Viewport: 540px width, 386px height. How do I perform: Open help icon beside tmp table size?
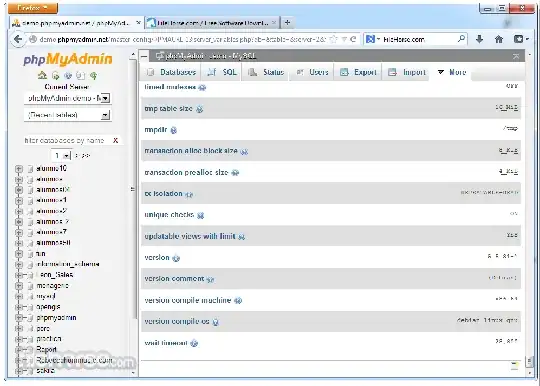[x=199, y=109]
